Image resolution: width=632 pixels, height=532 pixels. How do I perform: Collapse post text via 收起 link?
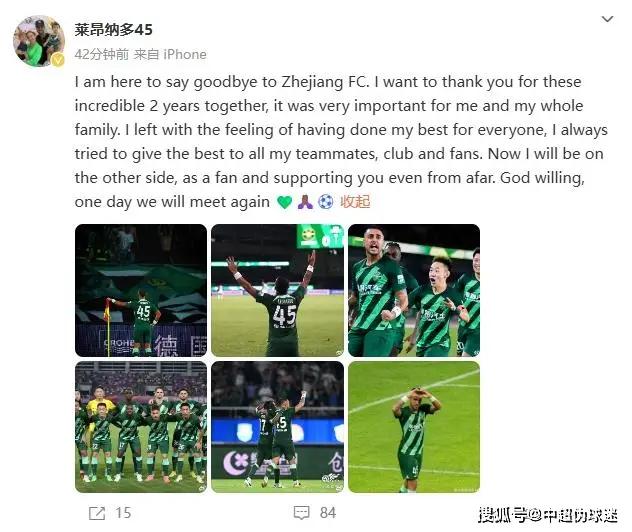355,202
